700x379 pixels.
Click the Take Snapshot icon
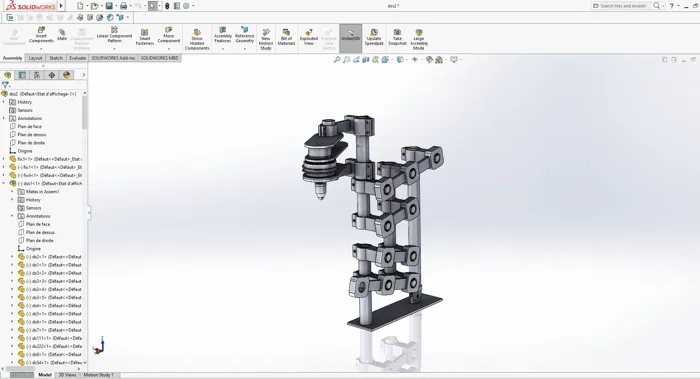click(x=397, y=37)
